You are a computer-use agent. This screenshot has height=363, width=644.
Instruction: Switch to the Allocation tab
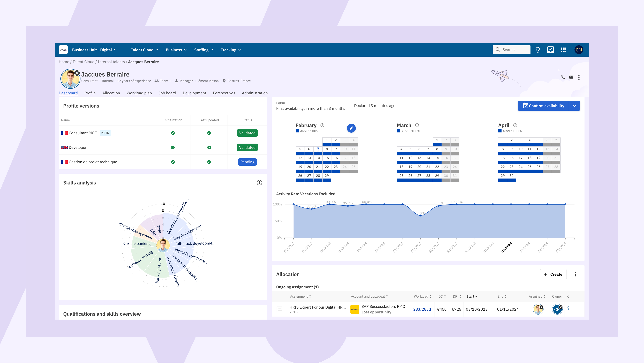pyautogui.click(x=111, y=93)
